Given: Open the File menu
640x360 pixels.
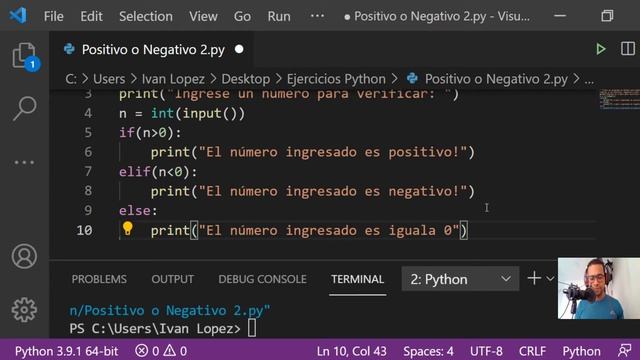Looking at the screenshot, I should (x=53, y=16).
